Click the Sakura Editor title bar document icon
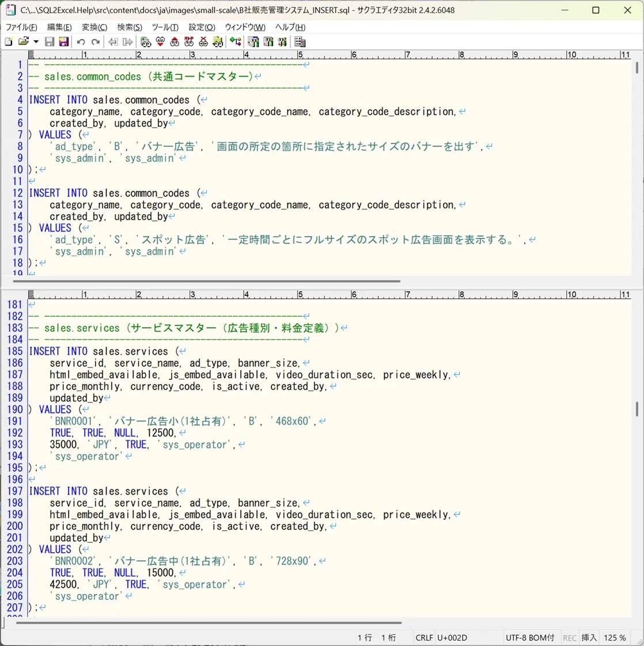Image resolution: width=644 pixels, height=646 pixels. coord(11,10)
